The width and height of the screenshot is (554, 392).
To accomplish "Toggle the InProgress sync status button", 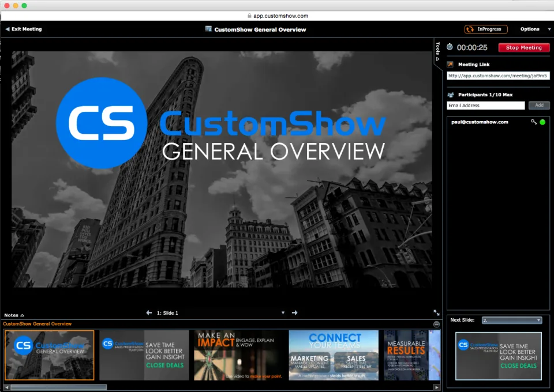I will pos(486,29).
